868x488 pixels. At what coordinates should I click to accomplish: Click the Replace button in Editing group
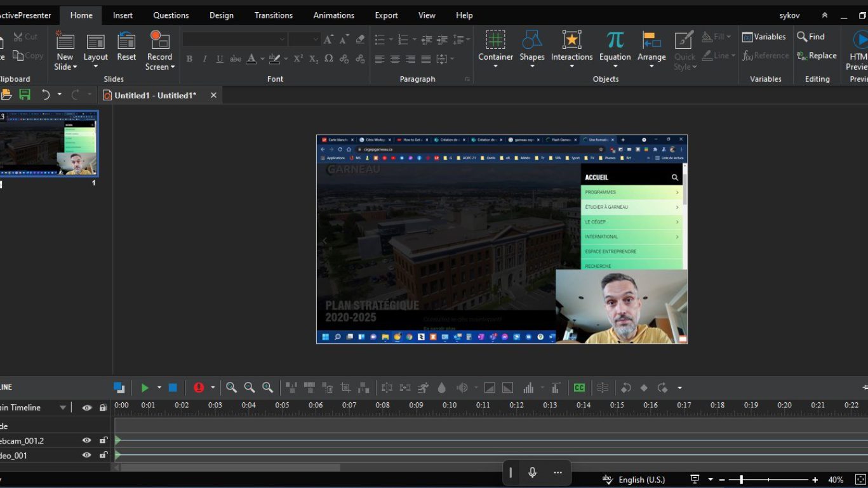pos(817,55)
